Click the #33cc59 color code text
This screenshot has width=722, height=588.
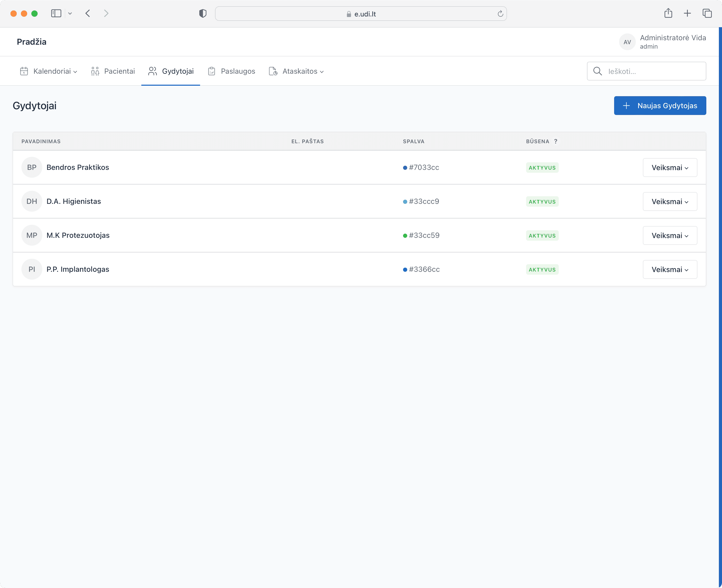pos(424,235)
